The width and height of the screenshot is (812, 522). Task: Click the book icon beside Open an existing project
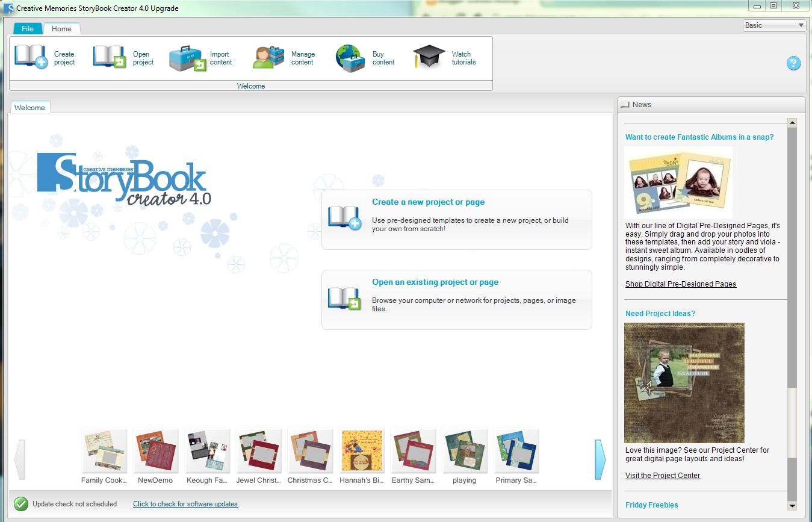344,298
